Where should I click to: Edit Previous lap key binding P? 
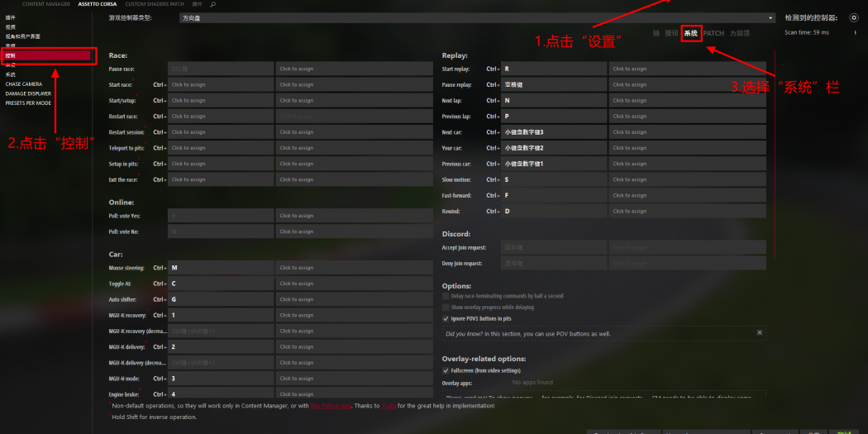[x=554, y=117]
